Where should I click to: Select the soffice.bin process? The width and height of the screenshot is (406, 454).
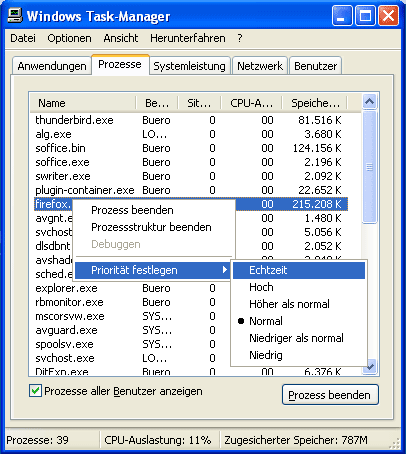191,148
